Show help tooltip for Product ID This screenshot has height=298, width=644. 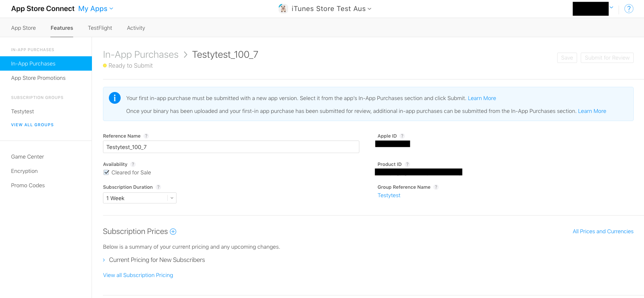407,164
